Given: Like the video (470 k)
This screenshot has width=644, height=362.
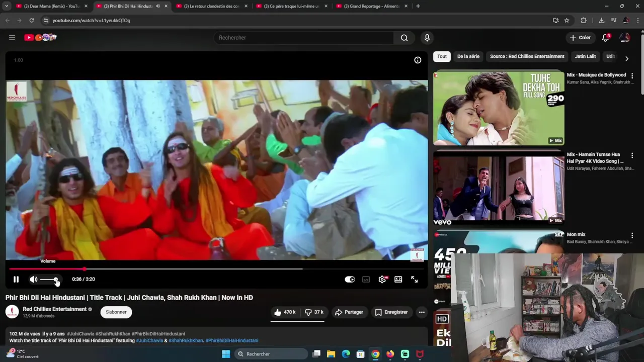Looking at the screenshot, I should tap(285, 312).
